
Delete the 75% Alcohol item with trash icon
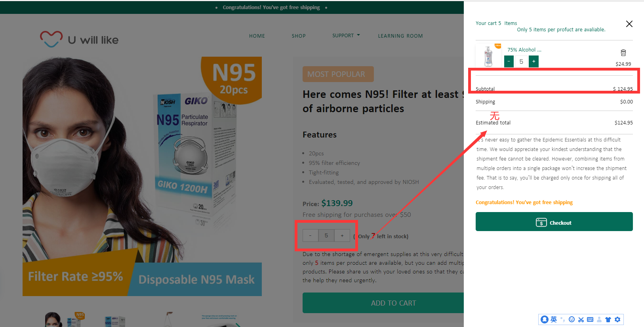623,53
